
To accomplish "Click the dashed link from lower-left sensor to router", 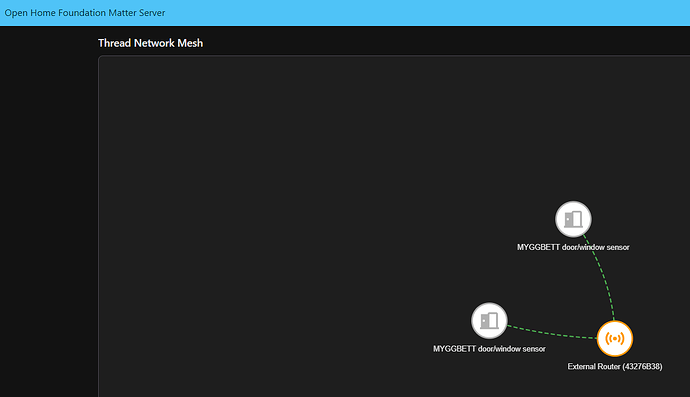I will (552, 335).
